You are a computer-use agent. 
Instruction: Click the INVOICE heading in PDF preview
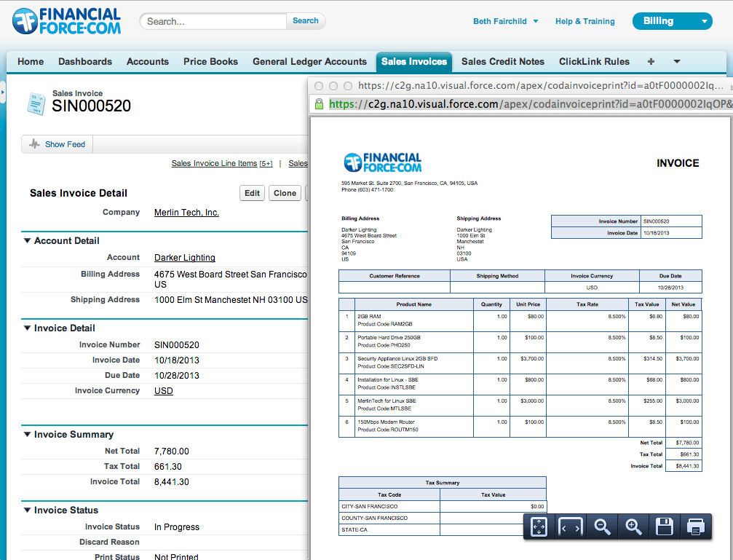[x=678, y=163]
